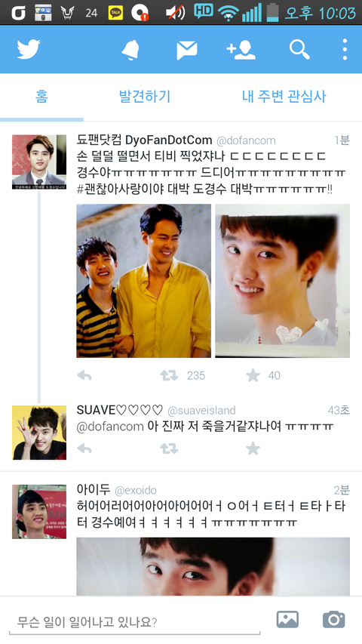
Task: Open the @dofancom mention in SUAVE reply
Action: click(110, 427)
